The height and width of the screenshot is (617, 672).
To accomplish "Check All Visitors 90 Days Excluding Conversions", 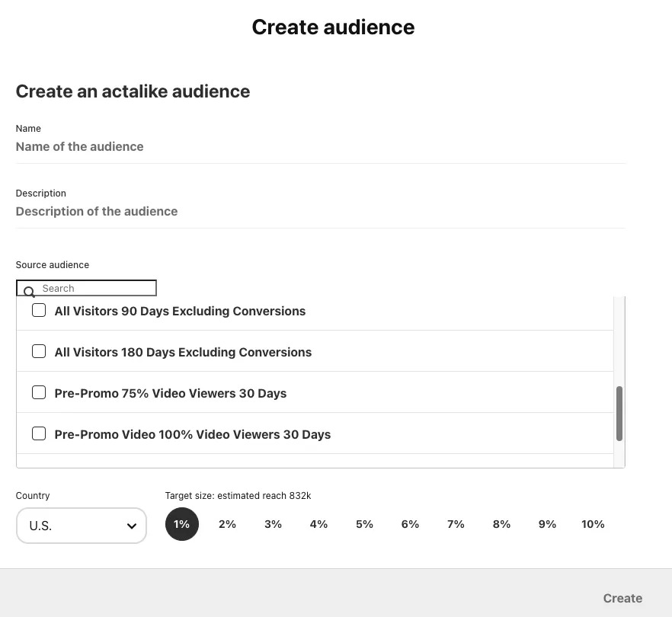I will click(39, 311).
